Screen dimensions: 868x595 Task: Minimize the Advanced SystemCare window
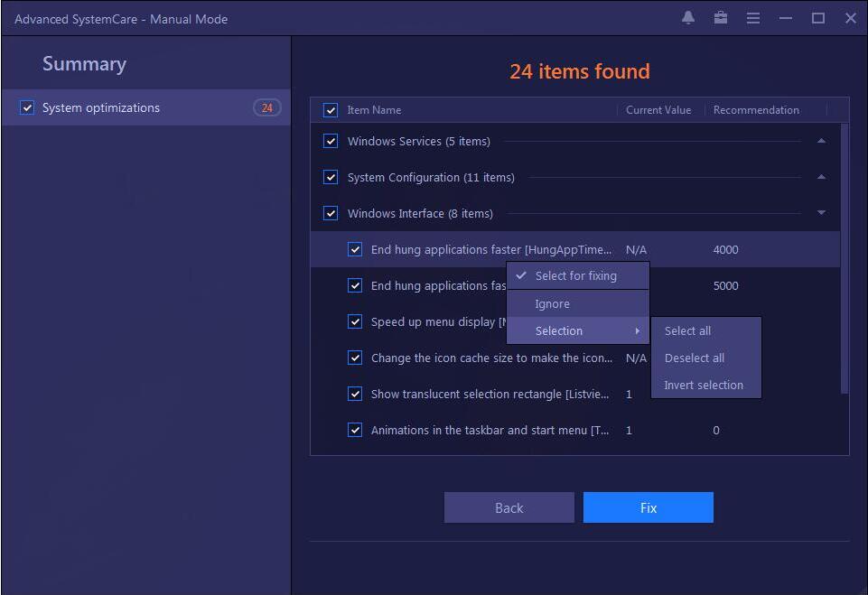[786, 18]
